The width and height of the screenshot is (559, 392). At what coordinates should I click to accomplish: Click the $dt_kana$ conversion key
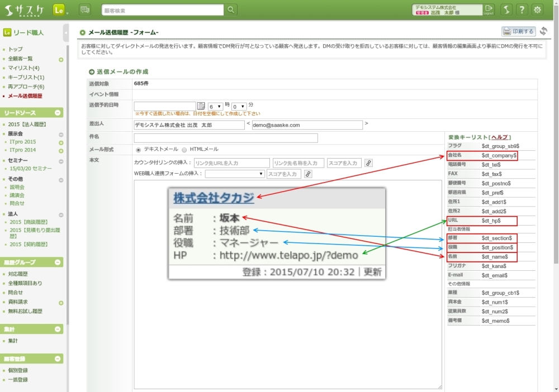pos(494,266)
